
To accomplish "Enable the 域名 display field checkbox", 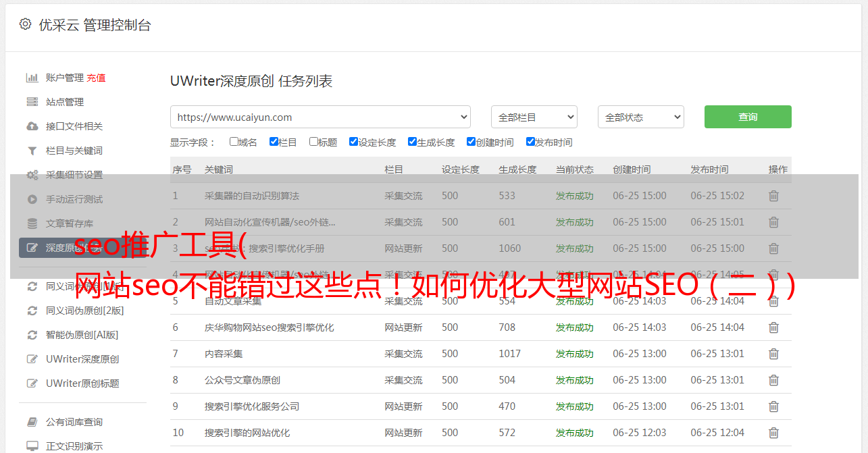I will [x=234, y=142].
